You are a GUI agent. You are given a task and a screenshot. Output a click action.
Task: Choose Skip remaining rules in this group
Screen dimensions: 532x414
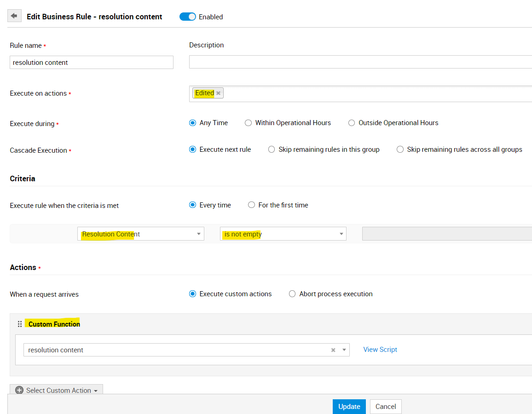tap(272, 149)
